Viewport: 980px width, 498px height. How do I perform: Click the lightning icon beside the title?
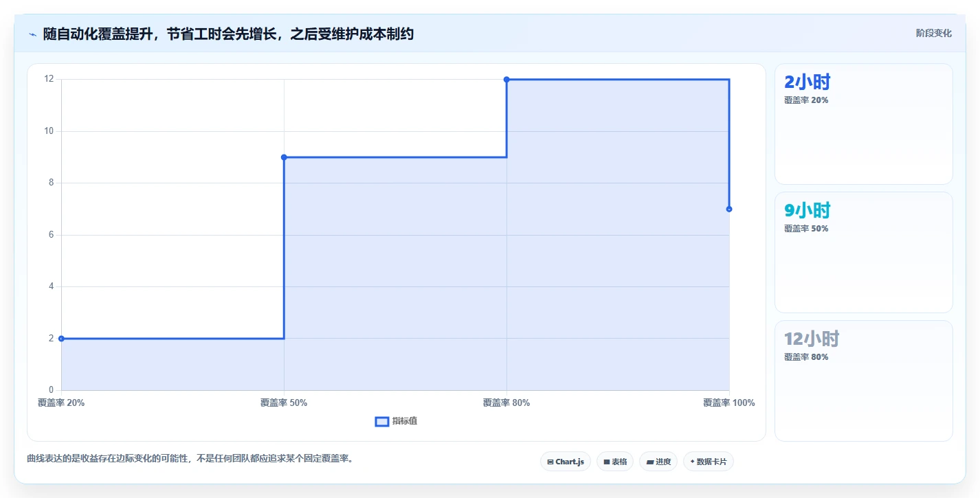click(32, 34)
